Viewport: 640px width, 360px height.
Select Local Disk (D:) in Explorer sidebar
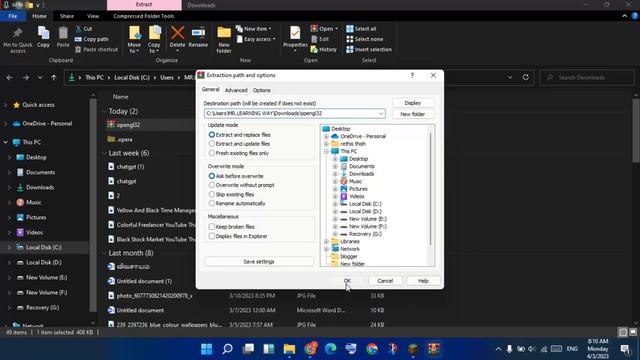(44, 262)
